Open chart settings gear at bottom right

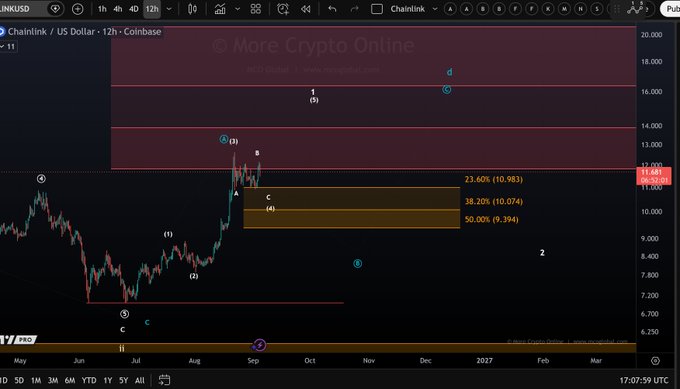[x=655, y=361]
